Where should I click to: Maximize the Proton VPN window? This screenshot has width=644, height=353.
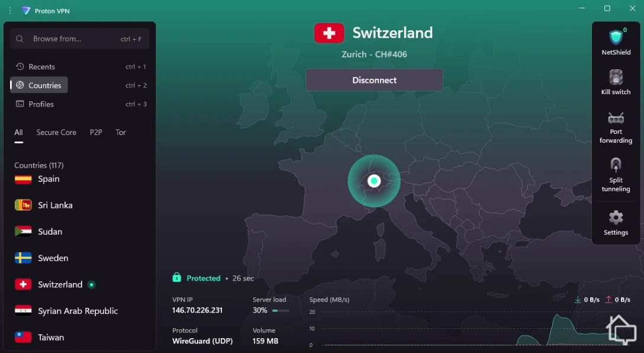[x=607, y=8]
